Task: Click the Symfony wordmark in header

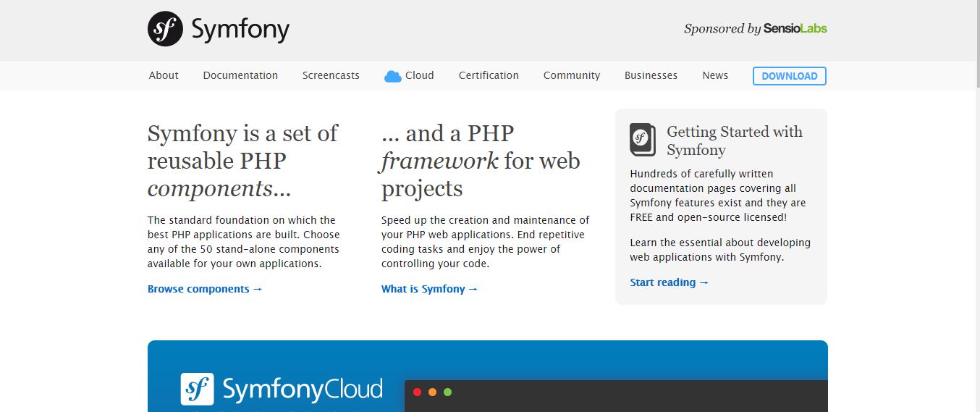Action: (x=240, y=30)
